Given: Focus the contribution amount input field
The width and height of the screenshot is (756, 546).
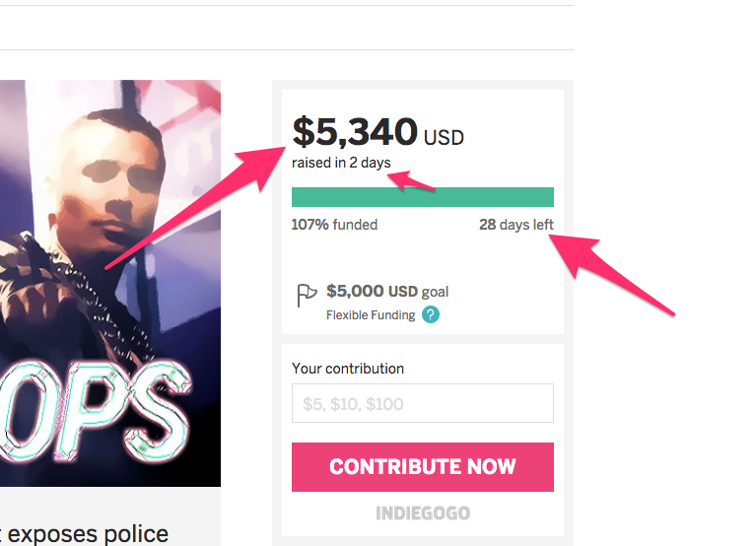Looking at the screenshot, I should (x=422, y=403).
